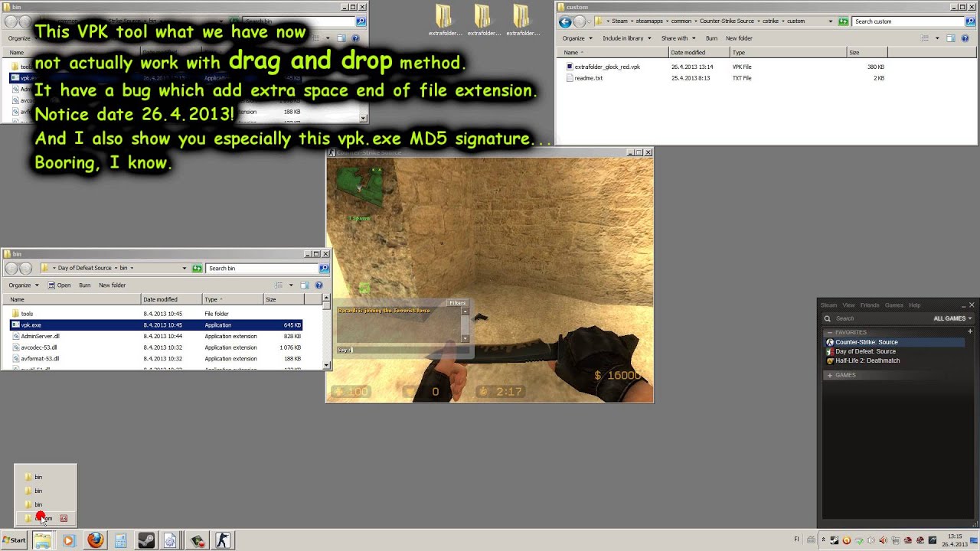Open Help menu in Steam window

pyautogui.click(x=914, y=305)
